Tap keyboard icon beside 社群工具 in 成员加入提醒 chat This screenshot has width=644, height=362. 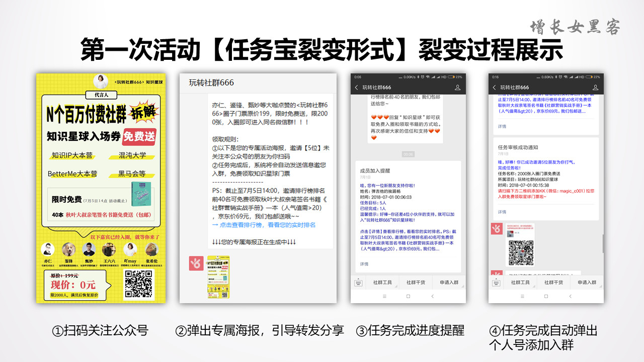pos(358,283)
